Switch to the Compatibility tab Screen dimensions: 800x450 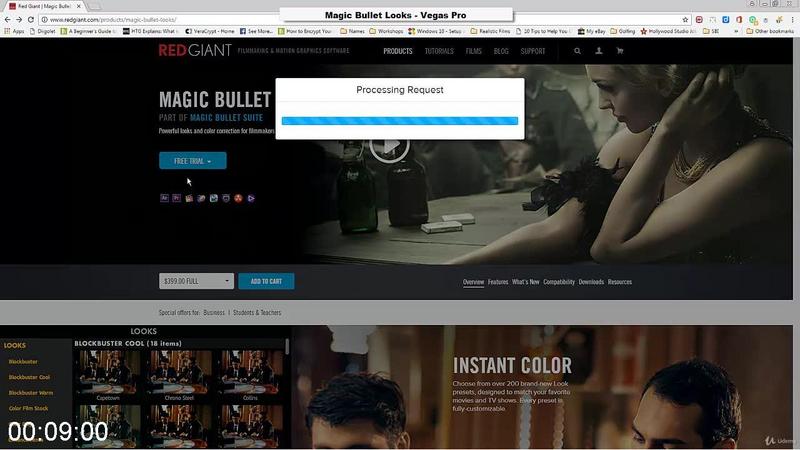(x=559, y=282)
